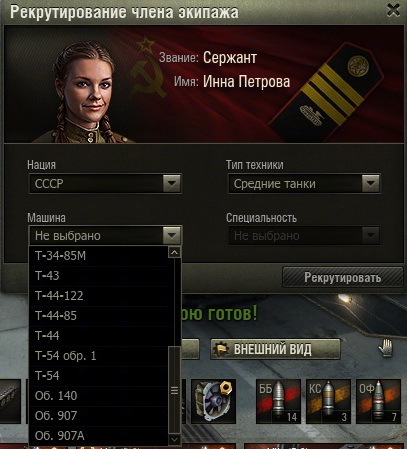Click the ventilation fan equipment icon
407x449 pixels.
point(213,401)
